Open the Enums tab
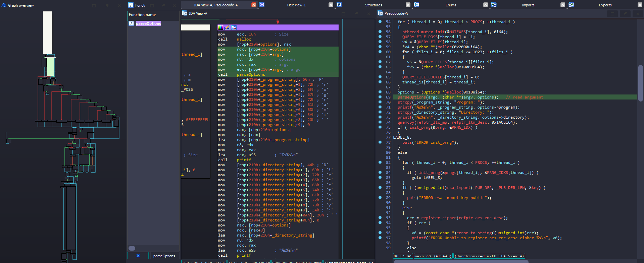This screenshot has height=263, width=644. click(x=451, y=5)
